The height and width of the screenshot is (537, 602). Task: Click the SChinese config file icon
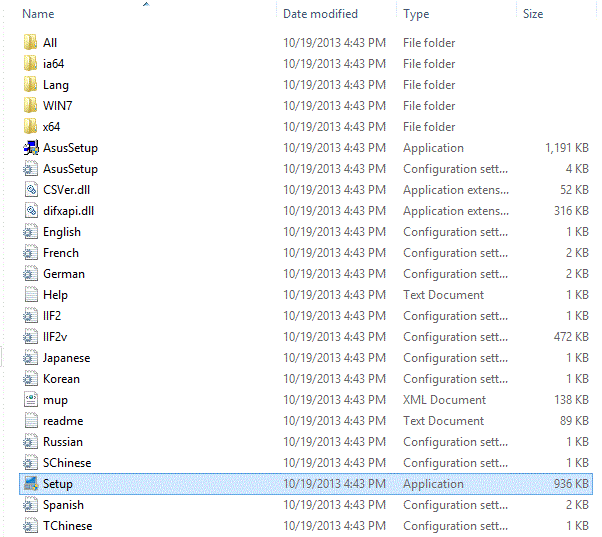point(31,463)
